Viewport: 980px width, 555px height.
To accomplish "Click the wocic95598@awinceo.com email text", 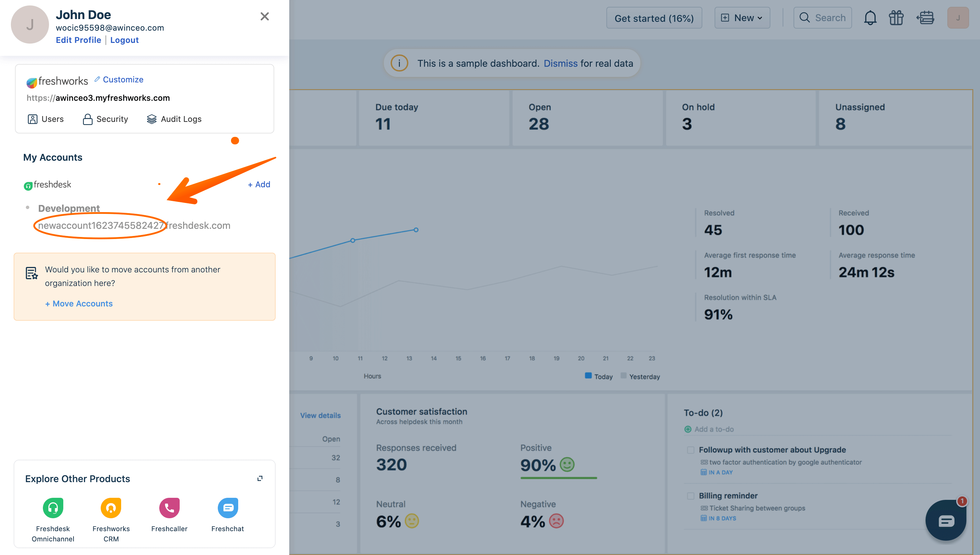I will (110, 28).
